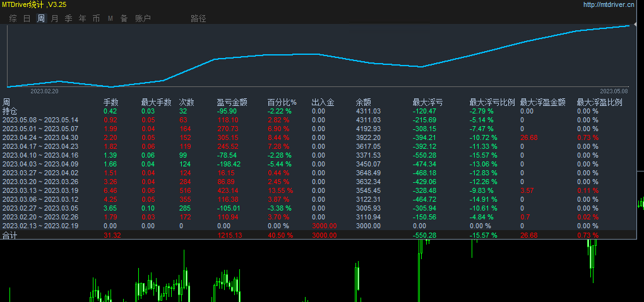Select the 2023.05.08 ~ 2023.05.14 week row
The image size is (644, 302).
click(x=40, y=120)
